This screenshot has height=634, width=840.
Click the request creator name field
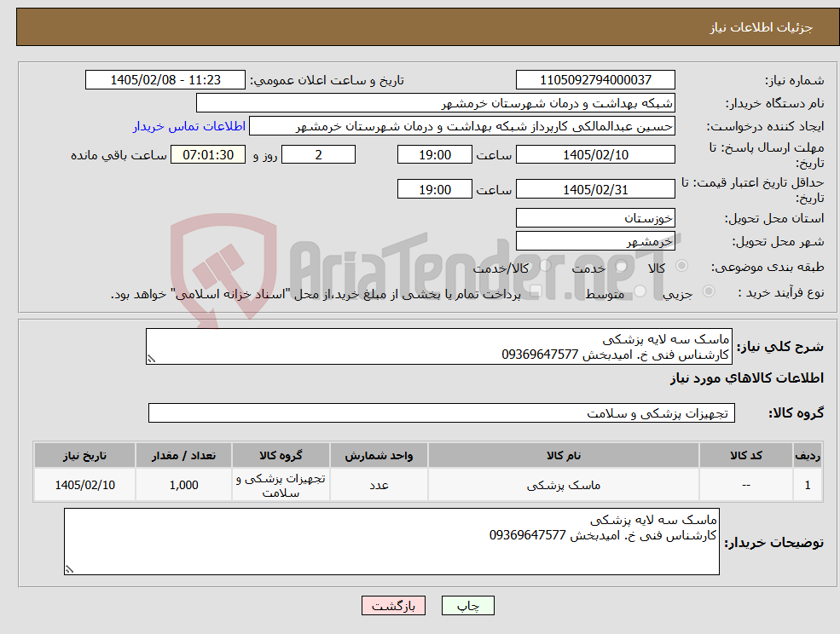tap(461, 126)
